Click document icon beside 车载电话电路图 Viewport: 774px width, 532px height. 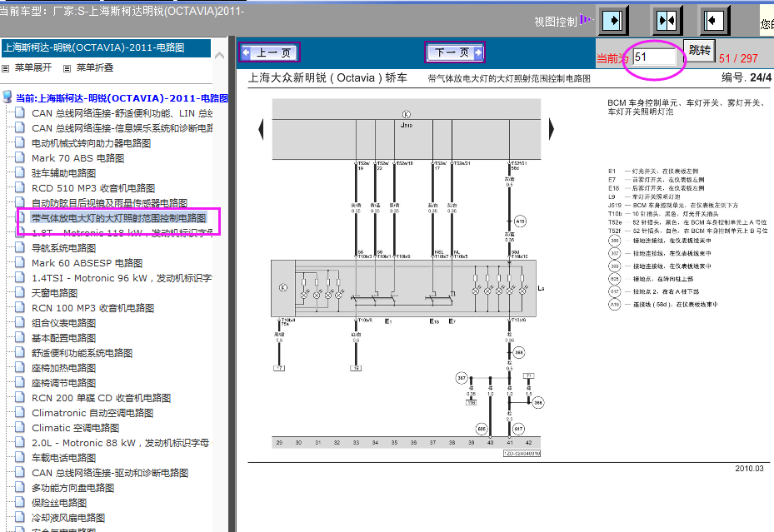click(x=20, y=458)
